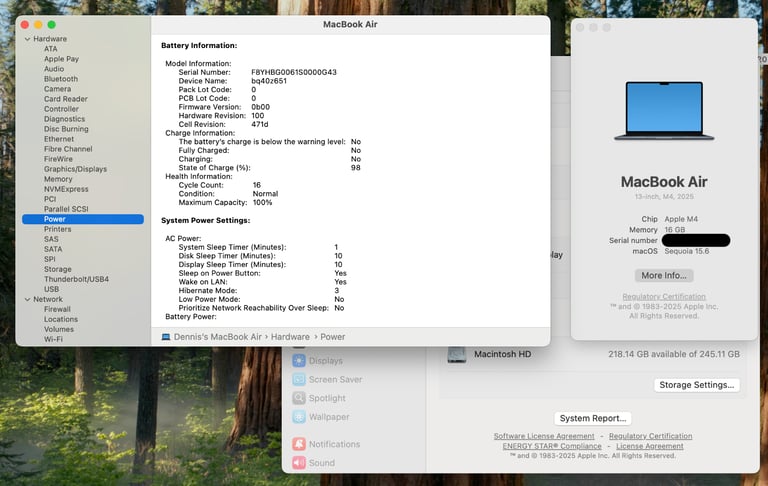The image size is (768, 486).
Task: Click the Battery Information heading
Action: [199, 46]
